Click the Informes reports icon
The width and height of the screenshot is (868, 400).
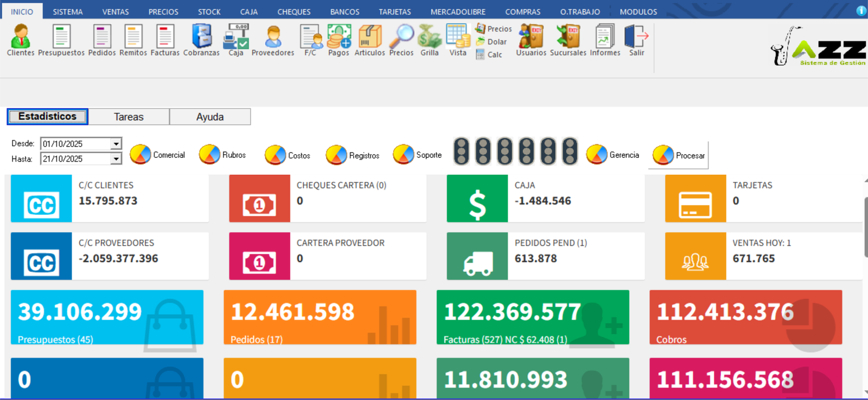tap(605, 40)
